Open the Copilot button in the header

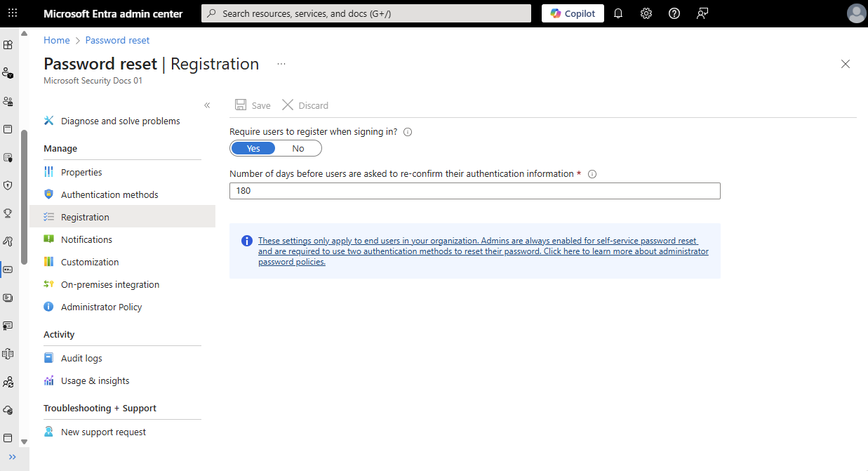[x=573, y=13]
